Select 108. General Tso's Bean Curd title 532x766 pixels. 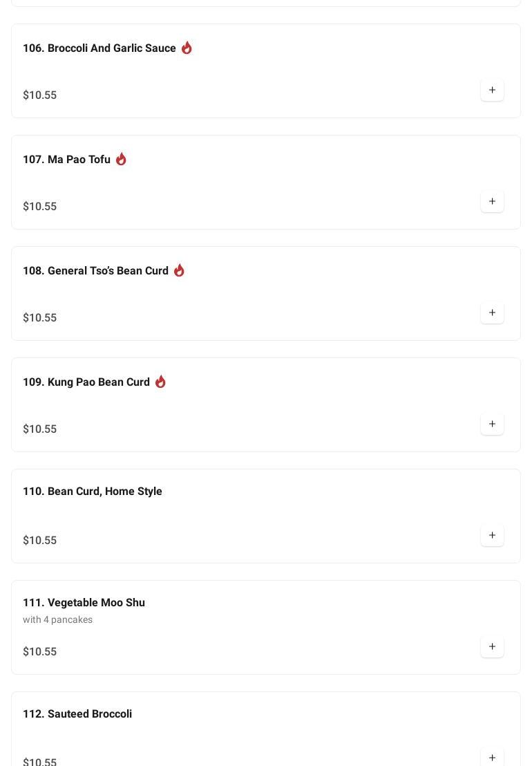(95, 271)
